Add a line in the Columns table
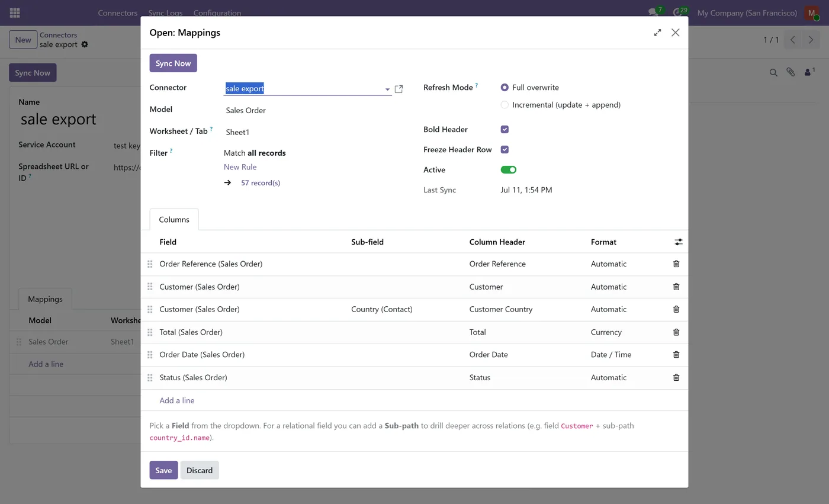 point(177,400)
